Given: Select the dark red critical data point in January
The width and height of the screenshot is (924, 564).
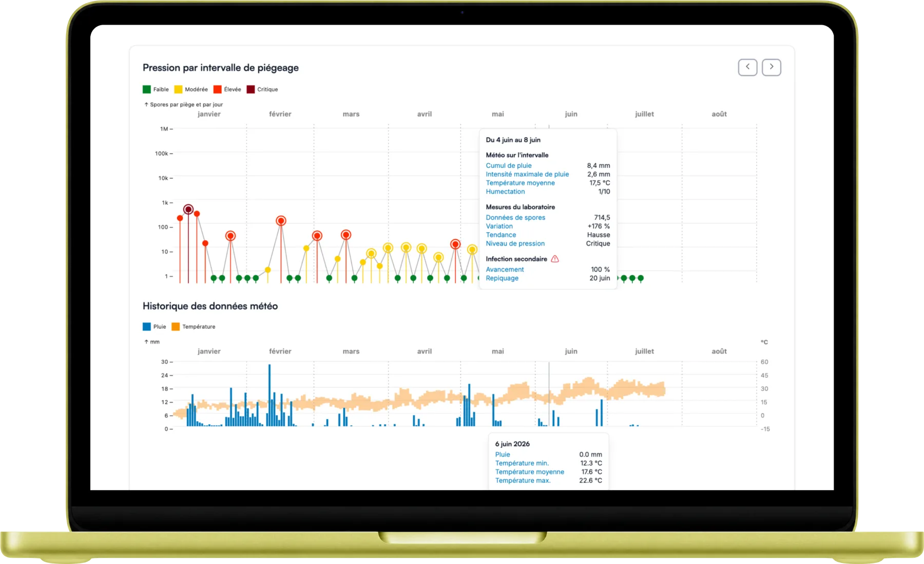Looking at the screenshot, I should (188, 210).
